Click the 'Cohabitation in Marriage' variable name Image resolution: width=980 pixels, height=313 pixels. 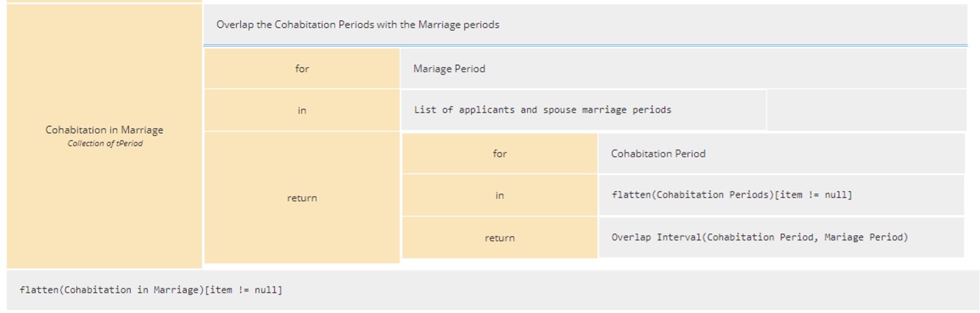click(104, 130)
